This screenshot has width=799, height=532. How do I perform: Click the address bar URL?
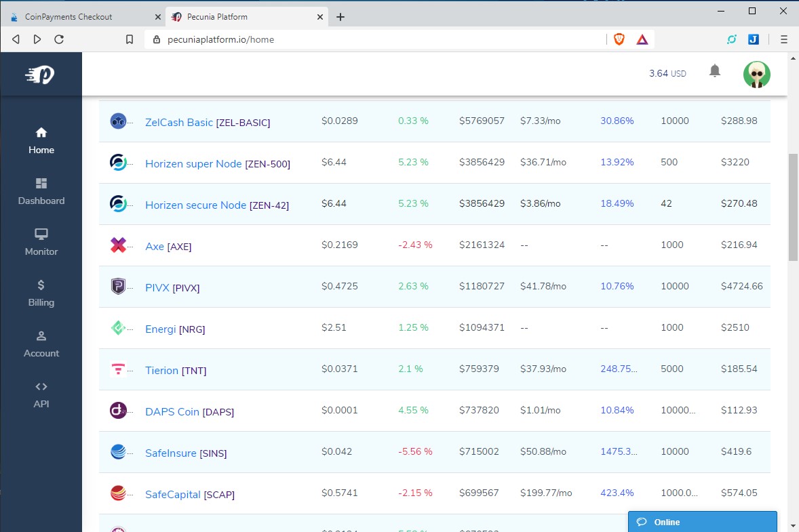tap(220, 39)
